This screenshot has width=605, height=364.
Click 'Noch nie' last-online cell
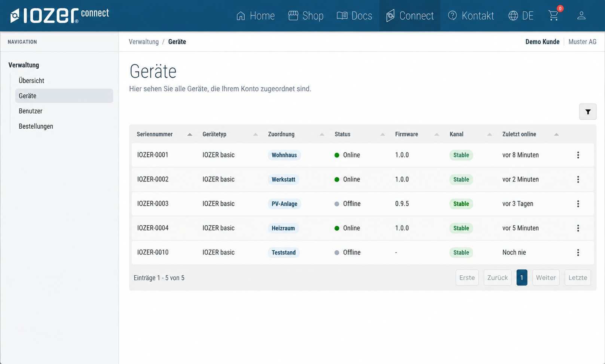(x=514, y=252)
